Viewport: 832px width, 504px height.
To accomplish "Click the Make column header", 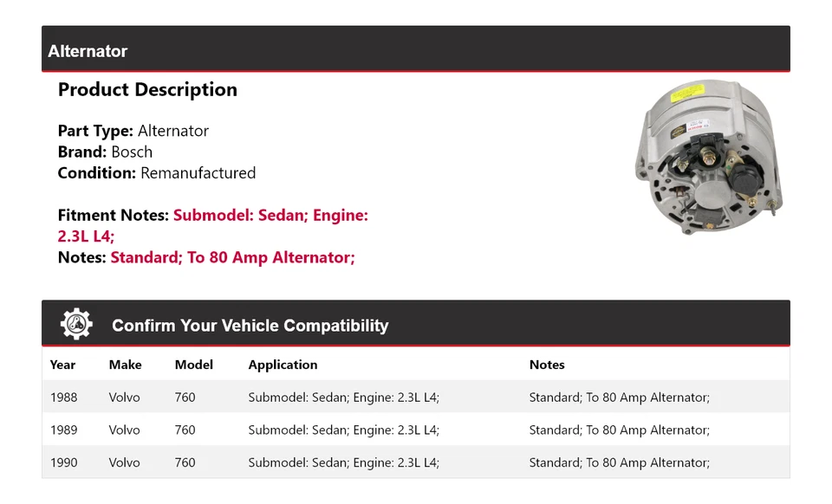I will point(125,365).
